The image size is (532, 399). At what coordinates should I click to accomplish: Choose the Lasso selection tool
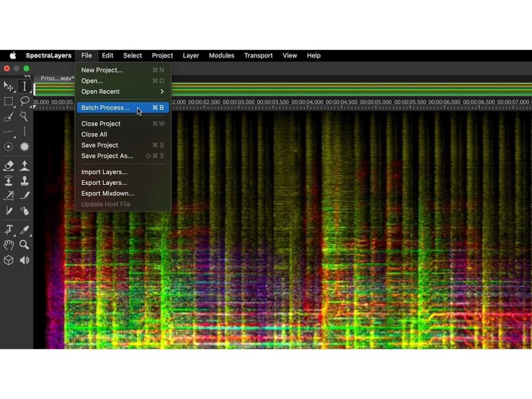tap(24, 101)
